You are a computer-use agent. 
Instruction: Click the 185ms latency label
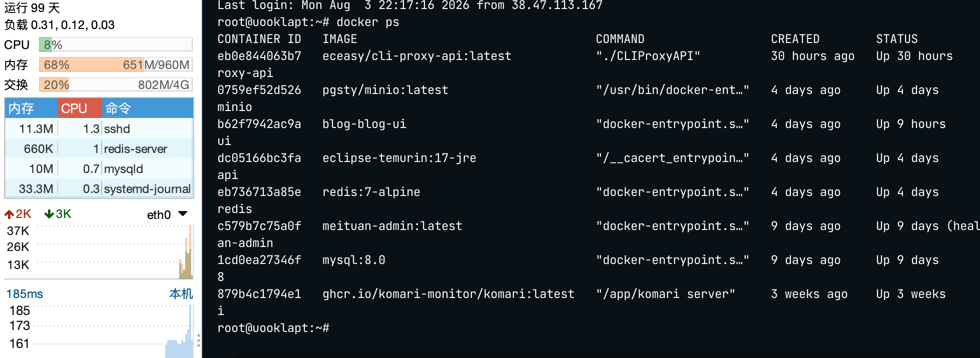pos(25,294)
